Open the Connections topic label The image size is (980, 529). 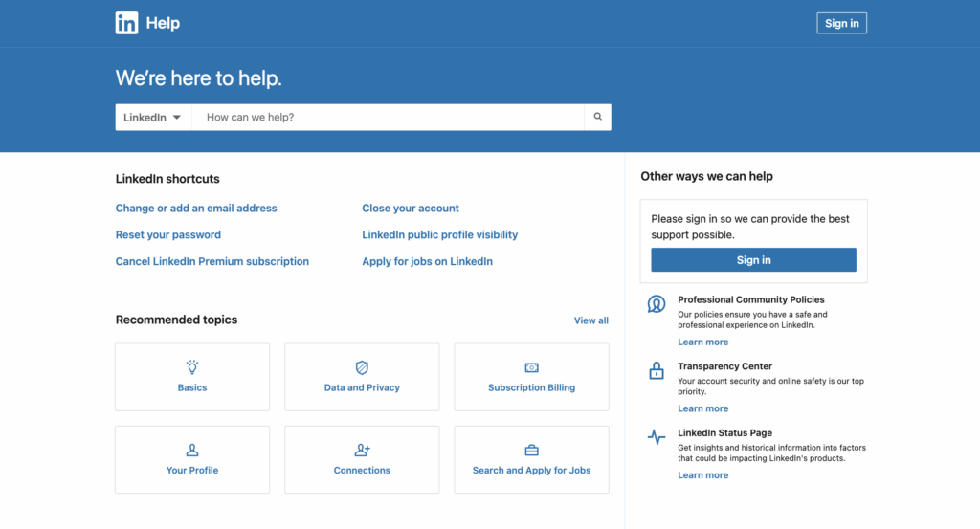tap(362, 470)
